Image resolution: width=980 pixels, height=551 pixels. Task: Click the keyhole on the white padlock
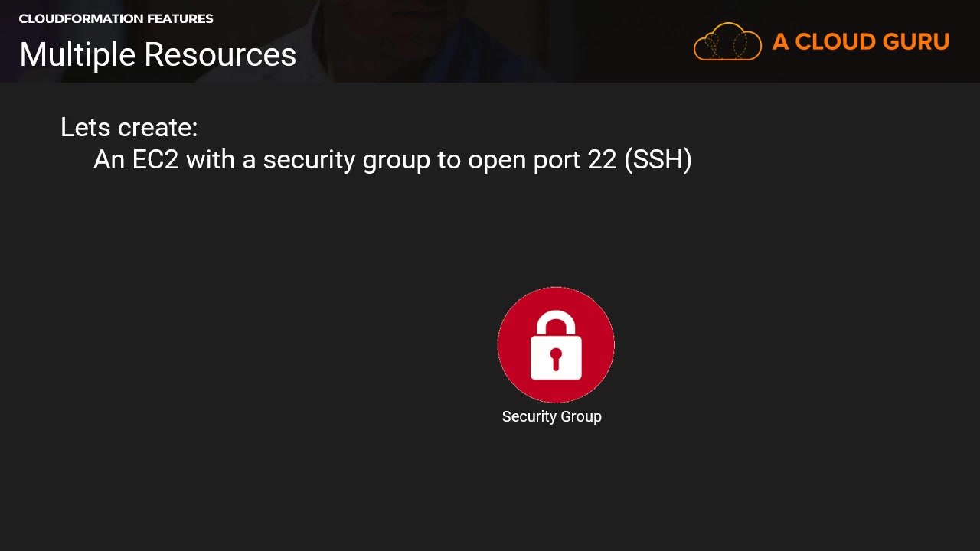point(556,357)
